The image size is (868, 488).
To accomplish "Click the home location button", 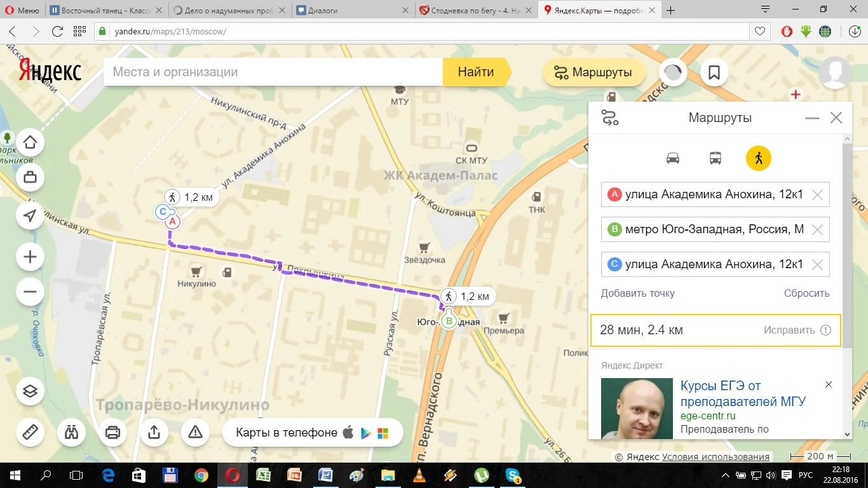I will coord(30,143).
